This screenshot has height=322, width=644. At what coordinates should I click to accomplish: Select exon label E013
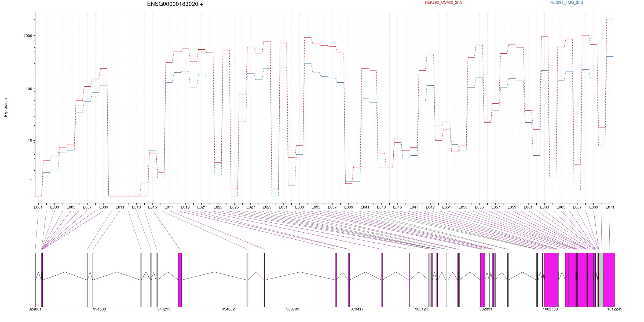click(x=136, y=207)
